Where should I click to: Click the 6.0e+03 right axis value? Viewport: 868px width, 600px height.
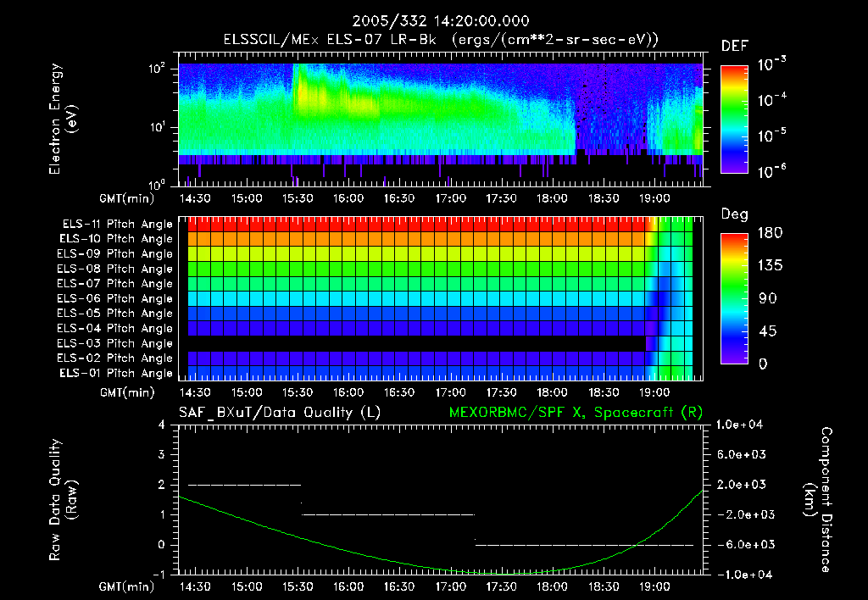click(x=741, y=454)
